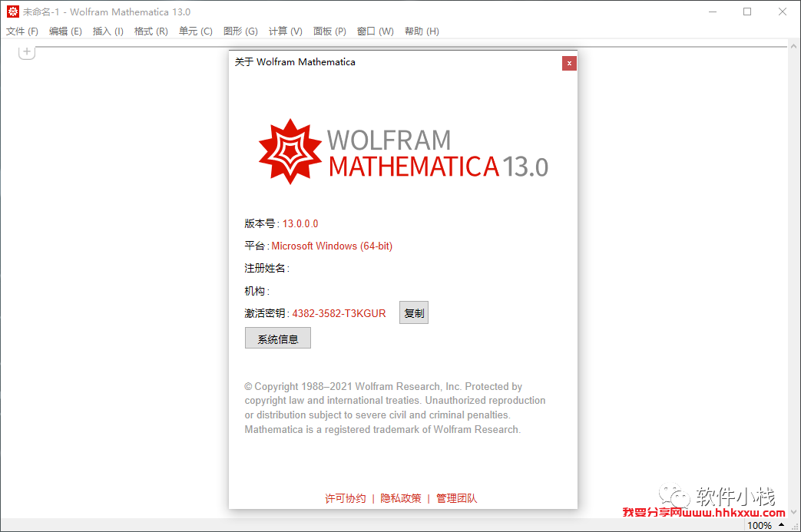Open the 窗口 (W) menu

(x=375, y=31)
